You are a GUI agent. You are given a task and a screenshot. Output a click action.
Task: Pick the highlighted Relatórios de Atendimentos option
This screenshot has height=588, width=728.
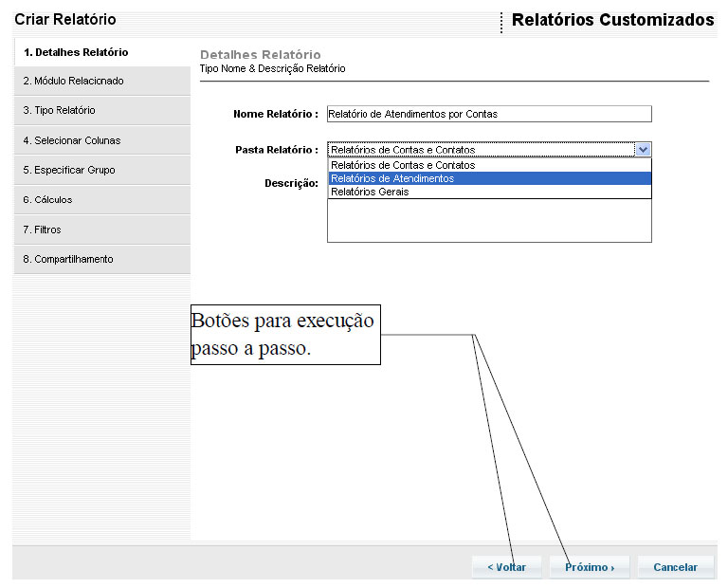point(392,178)
